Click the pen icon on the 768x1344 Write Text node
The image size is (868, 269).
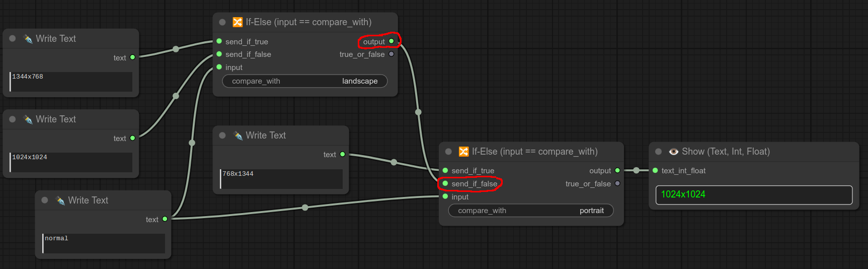(x=238, y=136)
